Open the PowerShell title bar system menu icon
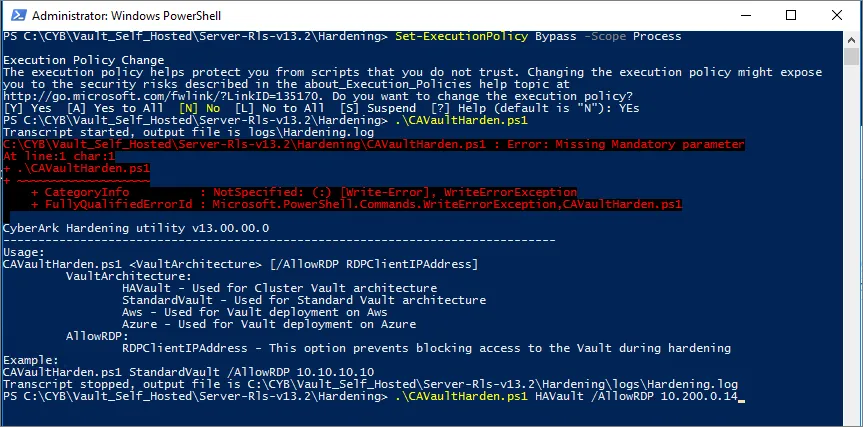Screen dimensions: 863x427 15,14
